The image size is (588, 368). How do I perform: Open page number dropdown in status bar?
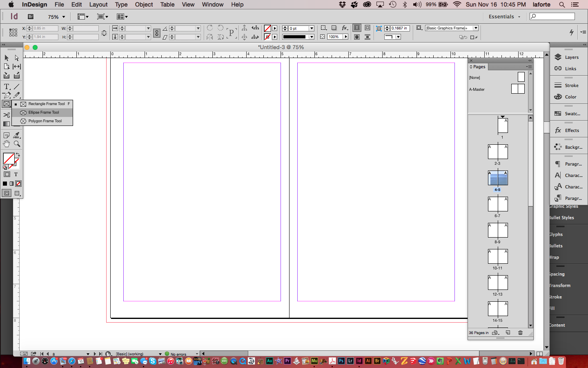(88, 354)
